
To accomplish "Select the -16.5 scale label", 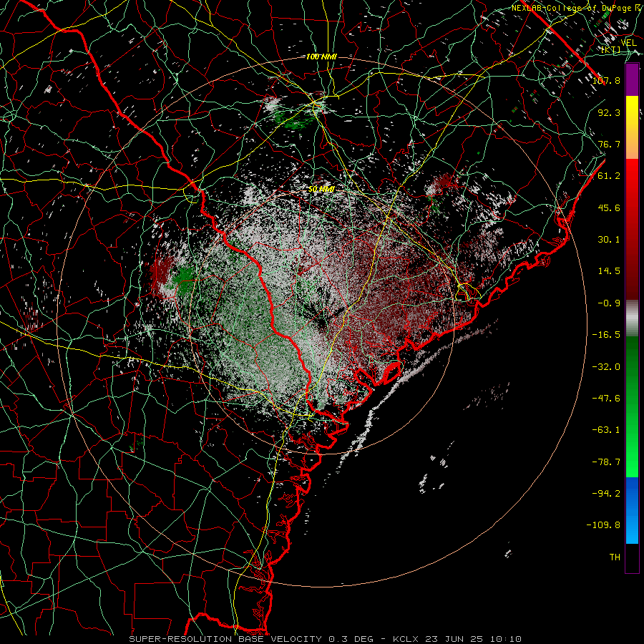I will (x=606, y=335).
